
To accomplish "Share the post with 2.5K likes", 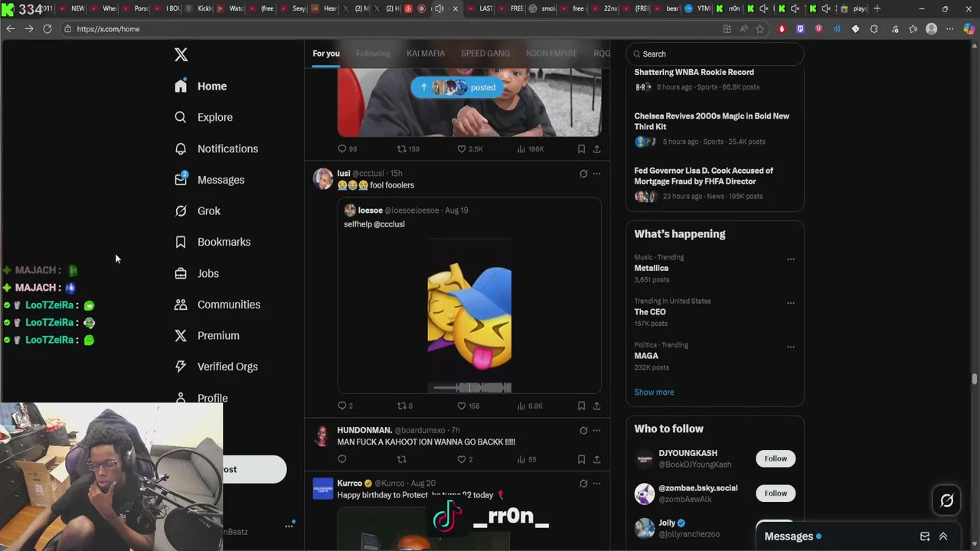I will (596, 149).
